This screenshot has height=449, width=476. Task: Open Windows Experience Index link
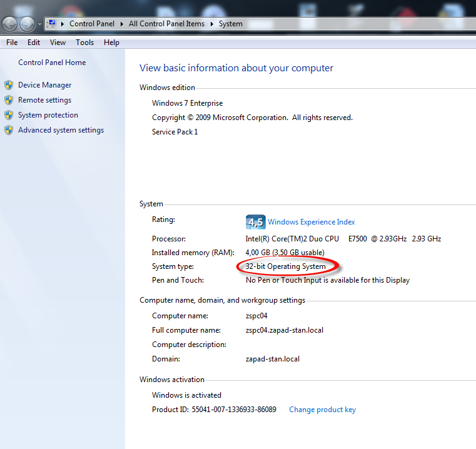(311, 222)
